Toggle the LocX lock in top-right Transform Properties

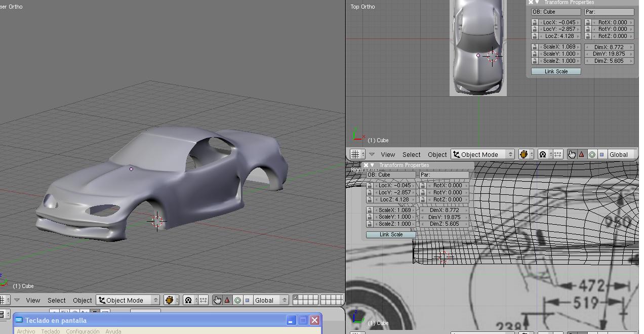(535, 22)
